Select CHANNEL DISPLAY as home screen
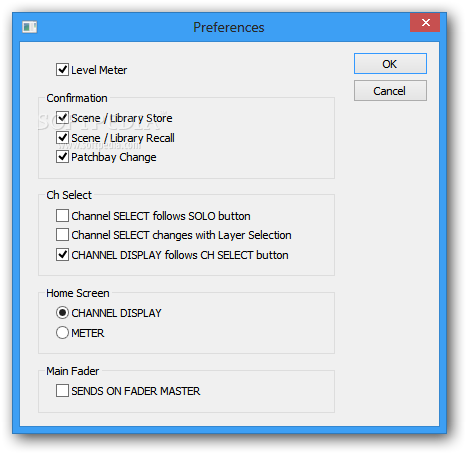 (62, 313)
